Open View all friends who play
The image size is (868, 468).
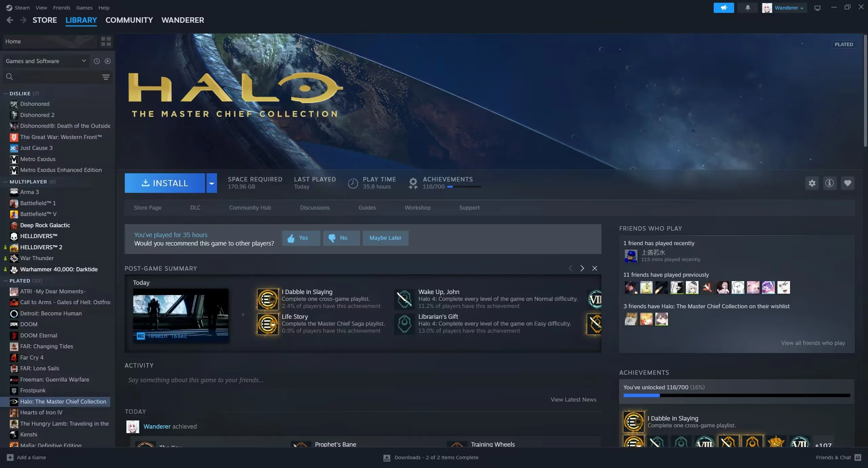click(813, 343)
